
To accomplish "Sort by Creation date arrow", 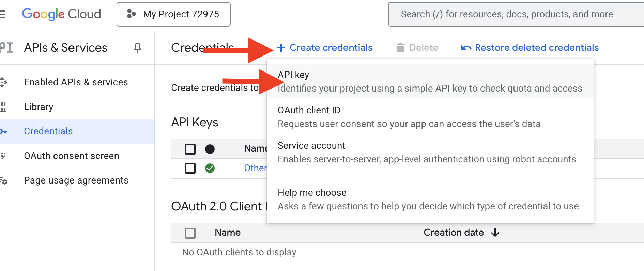I will 495,233.
